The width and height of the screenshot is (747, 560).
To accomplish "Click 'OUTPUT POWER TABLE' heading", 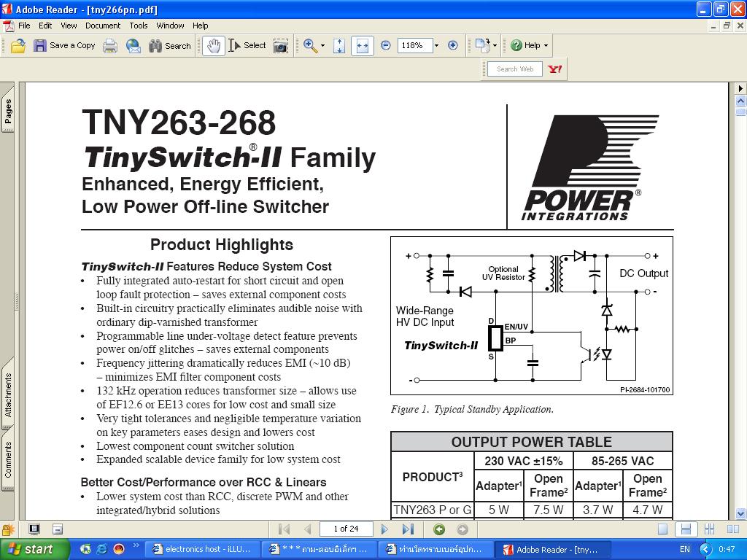I will point(531,442).
